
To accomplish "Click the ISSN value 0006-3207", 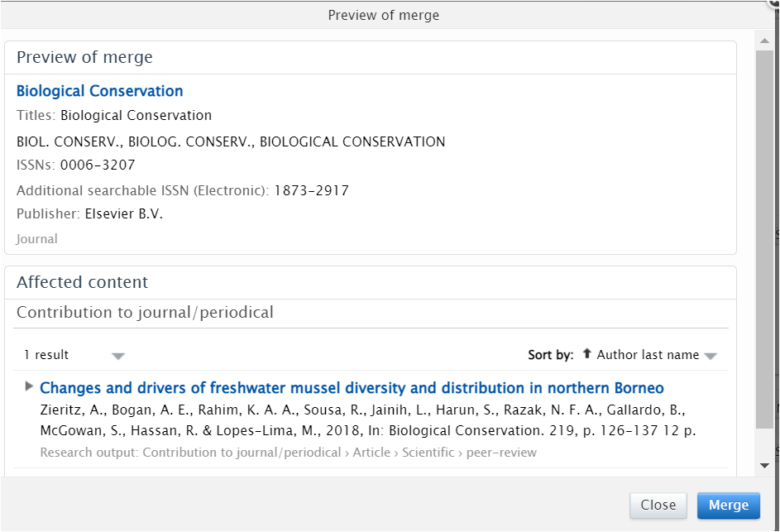I will point(98,165).
